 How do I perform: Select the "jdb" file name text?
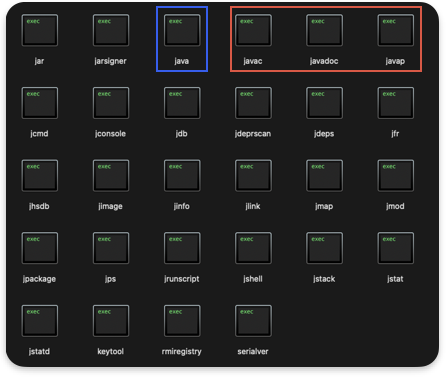point(182,134)
